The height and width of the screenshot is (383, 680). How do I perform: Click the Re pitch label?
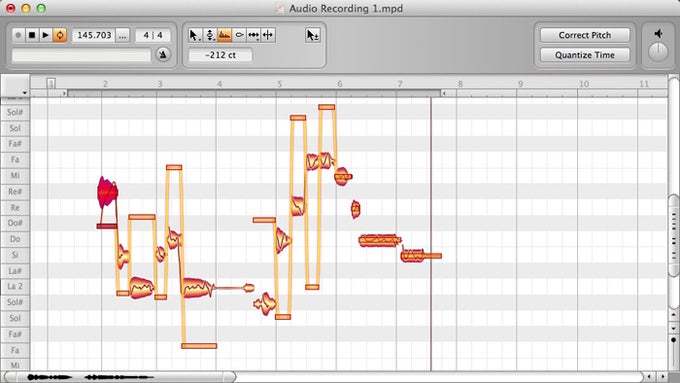pos(15,207)
